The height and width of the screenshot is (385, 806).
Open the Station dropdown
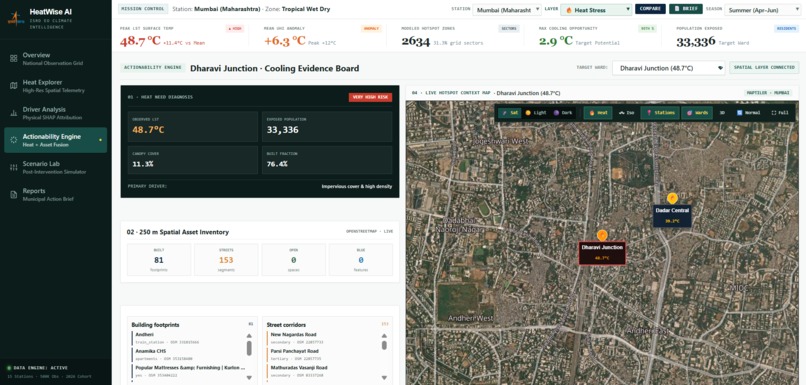pos(507,9)
